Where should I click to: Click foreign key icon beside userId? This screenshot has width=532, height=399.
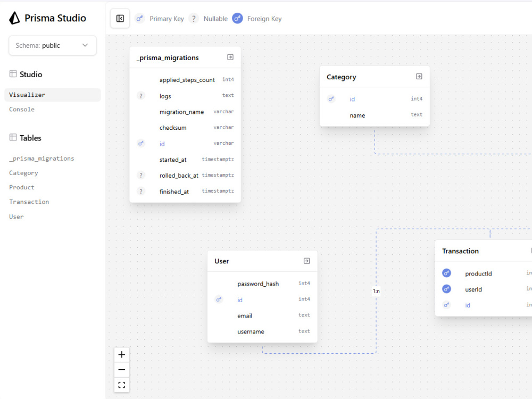(x=446, y=289)
